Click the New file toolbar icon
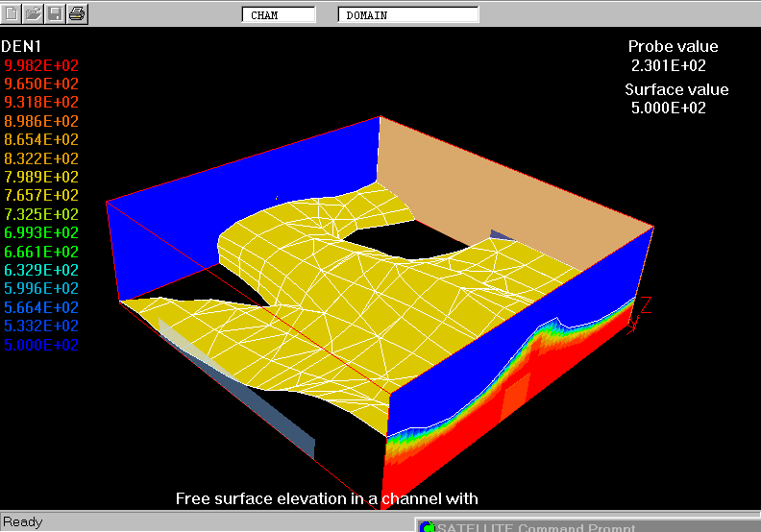 click(x=12, y=13)
